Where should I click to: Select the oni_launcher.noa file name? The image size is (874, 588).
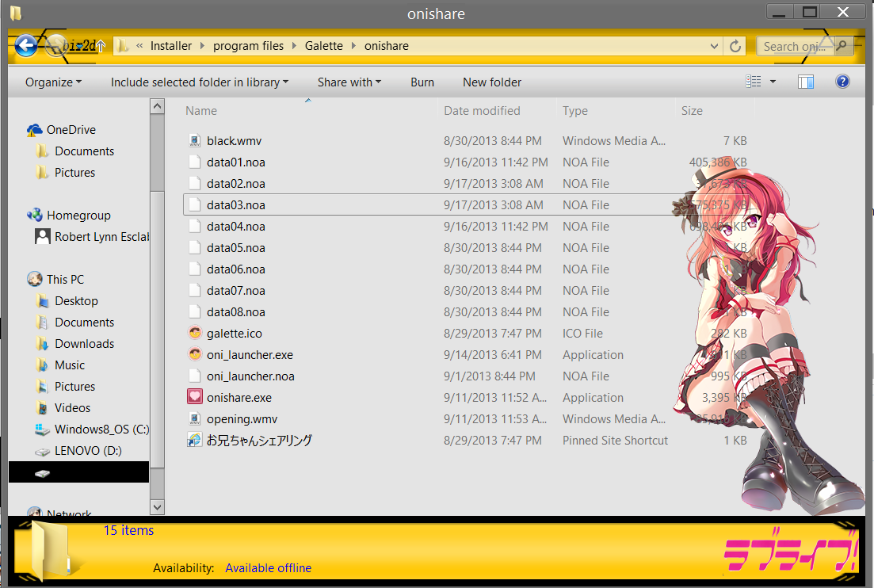point(250,376)
